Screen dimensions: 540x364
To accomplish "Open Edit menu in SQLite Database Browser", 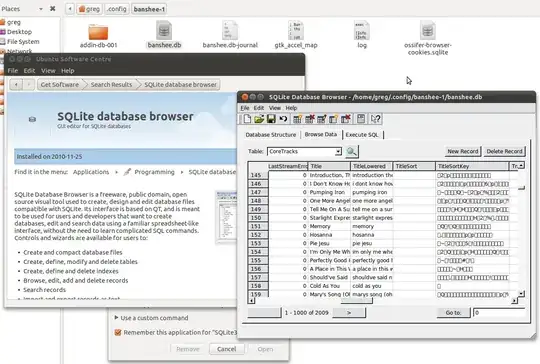I will pyautogui.click(x=259, y=108).
